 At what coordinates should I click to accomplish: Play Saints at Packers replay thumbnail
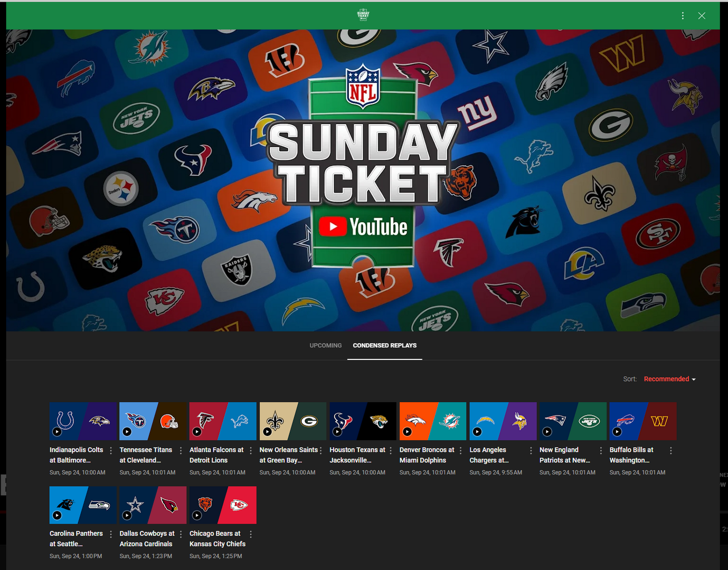click(293, 421)
